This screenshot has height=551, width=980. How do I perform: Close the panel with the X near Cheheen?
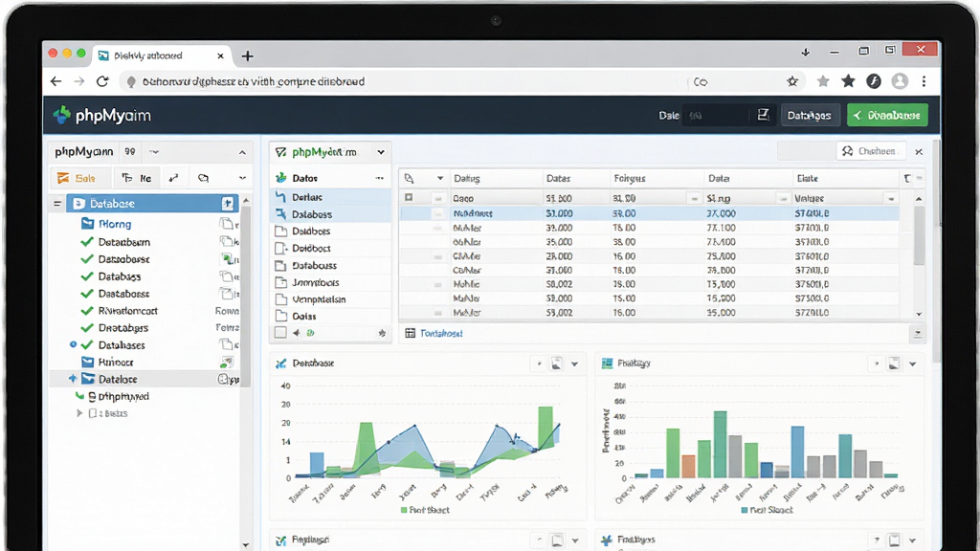919,152
